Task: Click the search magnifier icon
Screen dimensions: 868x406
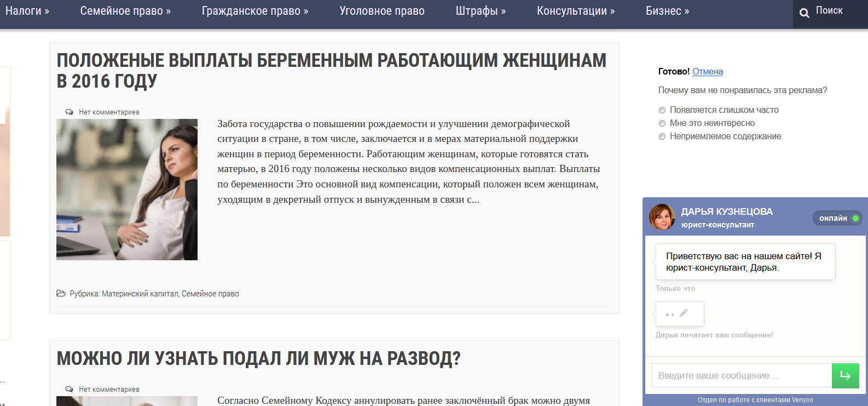Action: pos(804,13)
